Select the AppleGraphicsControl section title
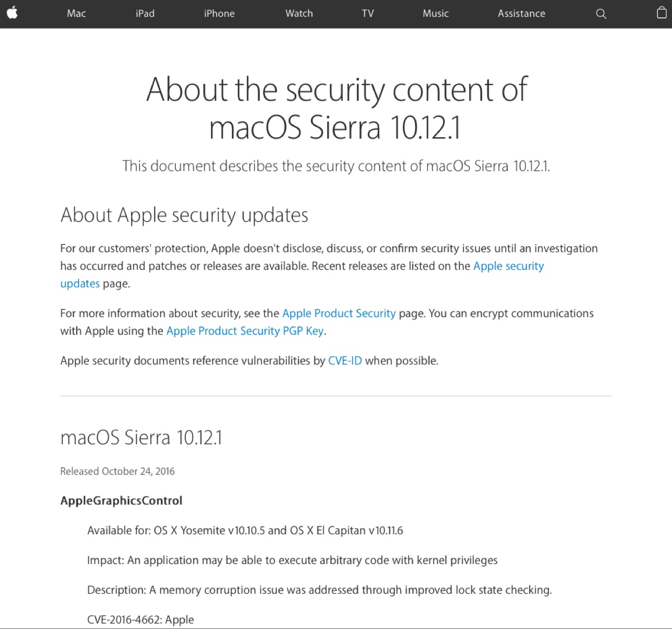Viewport: 672px width, 629px height. tap(121, 500)
